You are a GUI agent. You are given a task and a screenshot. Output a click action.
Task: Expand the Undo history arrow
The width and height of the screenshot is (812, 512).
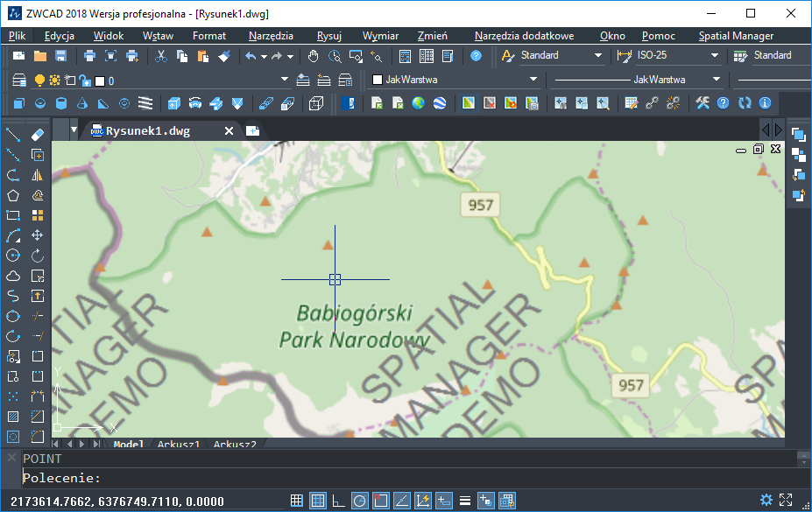[x=264, y=56]
